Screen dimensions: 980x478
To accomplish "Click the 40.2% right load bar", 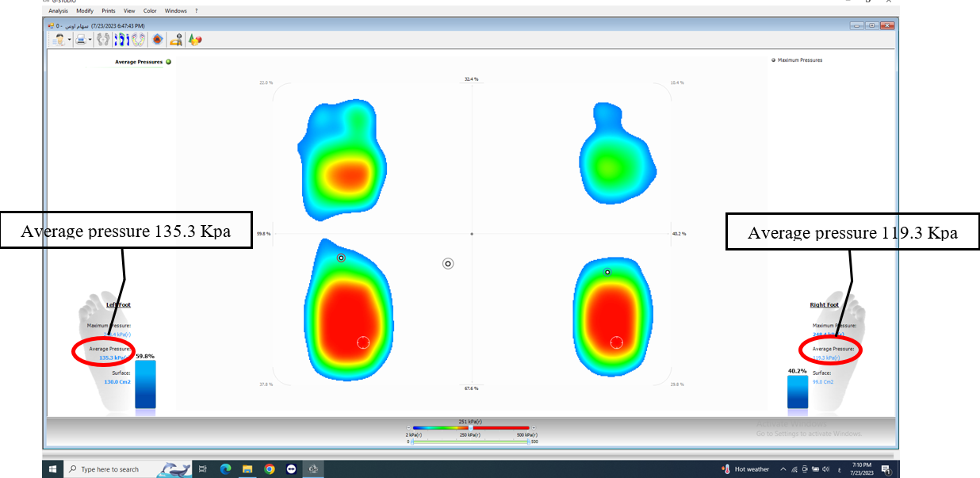I will point(797,392).
